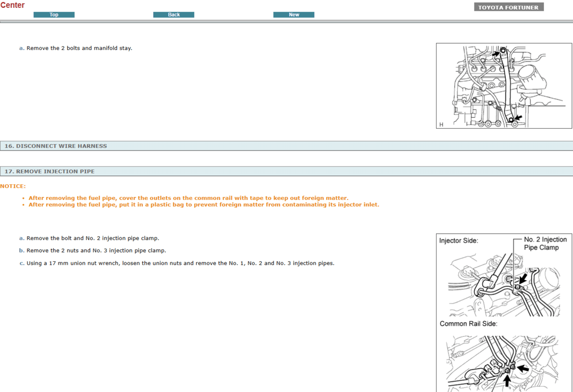
Task: Click the notice about the plastic bag
Action: pos(204,205)
